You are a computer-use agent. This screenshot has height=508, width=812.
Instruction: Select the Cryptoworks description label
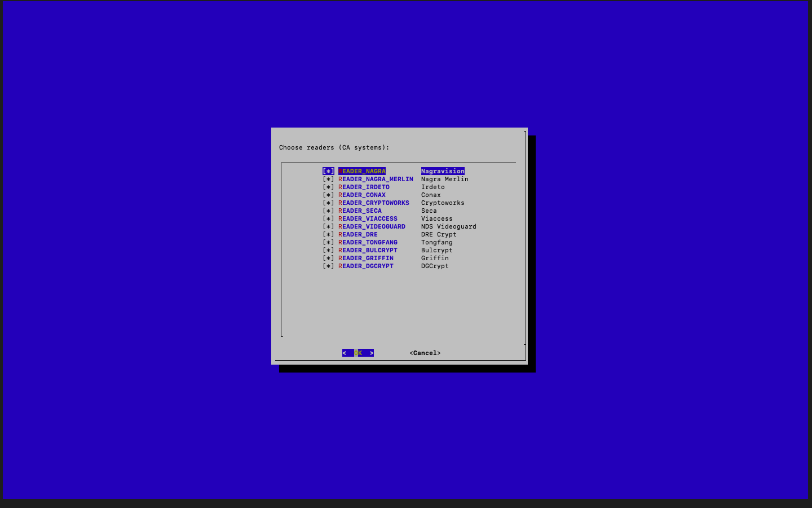tap(443, 203)
